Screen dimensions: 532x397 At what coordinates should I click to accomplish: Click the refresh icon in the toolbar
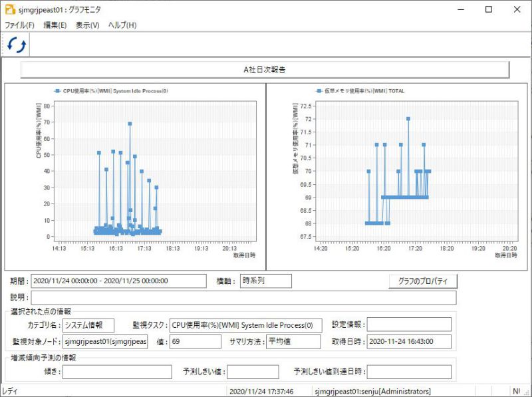click(x=17, y=45)
